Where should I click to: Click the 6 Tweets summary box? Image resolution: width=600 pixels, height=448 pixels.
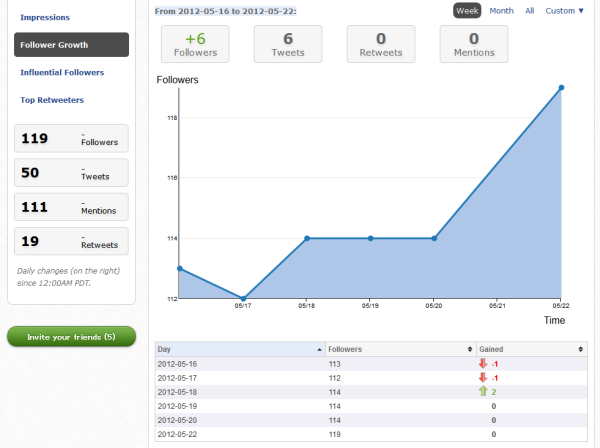pyautogui.click(x=288, y=44)
